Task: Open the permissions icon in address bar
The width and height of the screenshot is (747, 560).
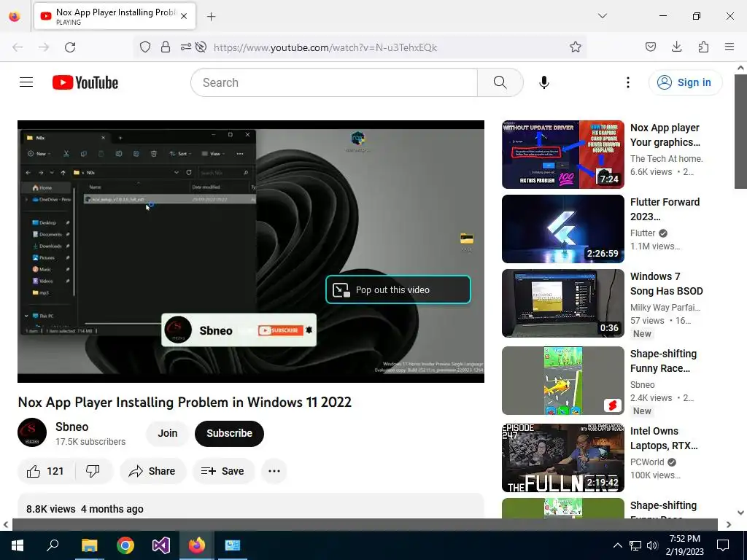Action: [x=186, y=47]
